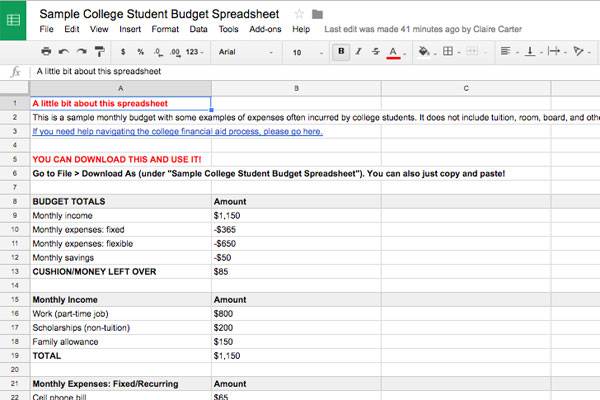Open horizontal align options
Viewport: 600px width, 400px height.
click(x=505, y=51)
